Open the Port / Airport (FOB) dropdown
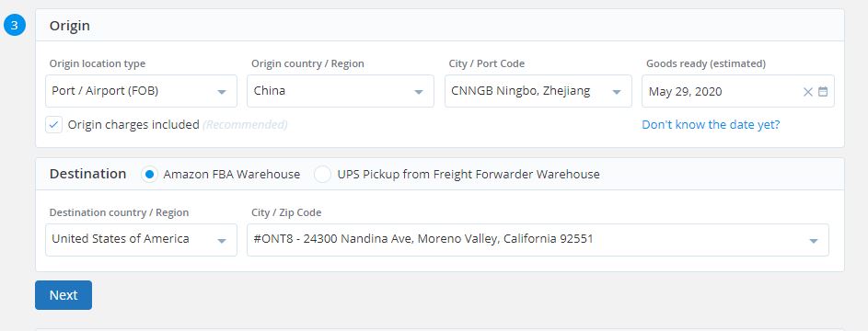868x331 pixels. [141, 91]
